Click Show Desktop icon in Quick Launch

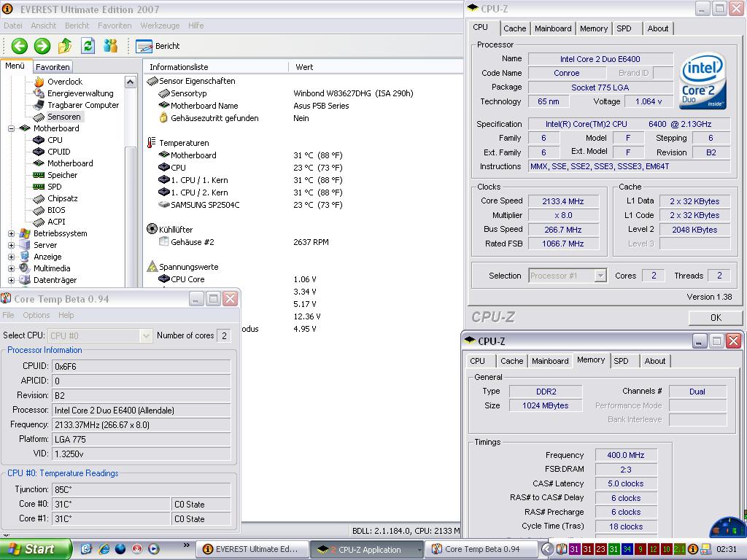click(x=87, y=550)
